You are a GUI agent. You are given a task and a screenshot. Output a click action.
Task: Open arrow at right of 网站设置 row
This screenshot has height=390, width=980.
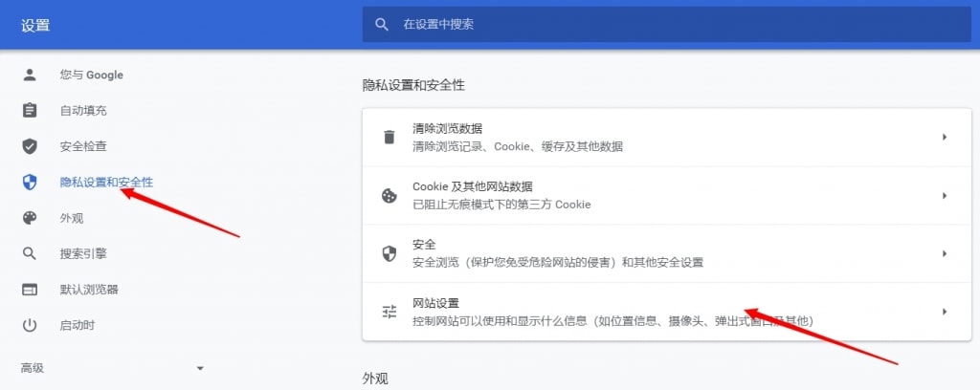pyautogui.click(x=945, y=312)
